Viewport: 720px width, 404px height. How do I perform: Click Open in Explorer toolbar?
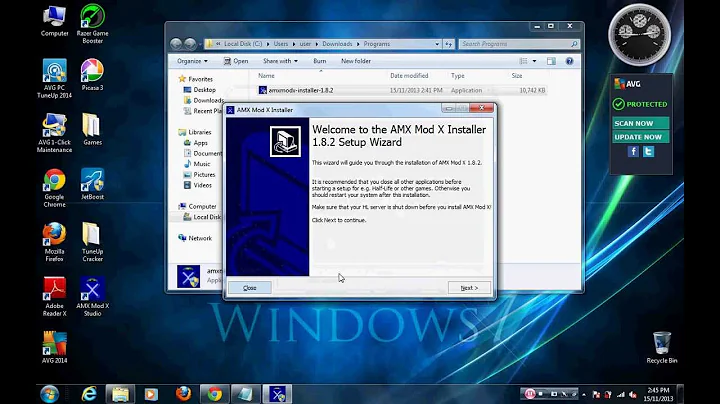click(236, 61)
